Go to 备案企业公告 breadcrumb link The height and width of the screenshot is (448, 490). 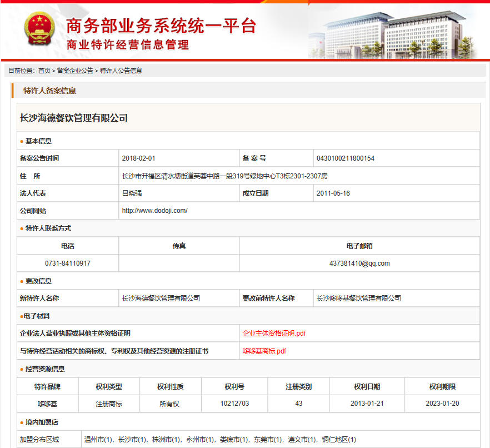click(75, 71)
